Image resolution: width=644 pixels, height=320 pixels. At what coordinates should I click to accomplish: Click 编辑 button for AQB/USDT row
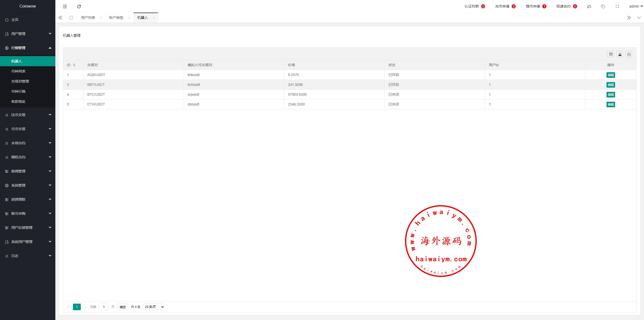[611, 75]
